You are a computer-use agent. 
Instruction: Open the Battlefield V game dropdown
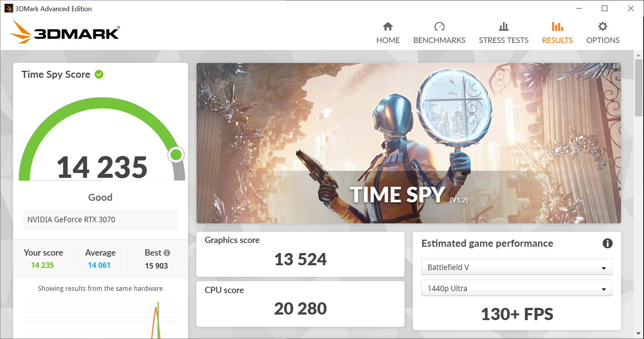click(516, 267)
